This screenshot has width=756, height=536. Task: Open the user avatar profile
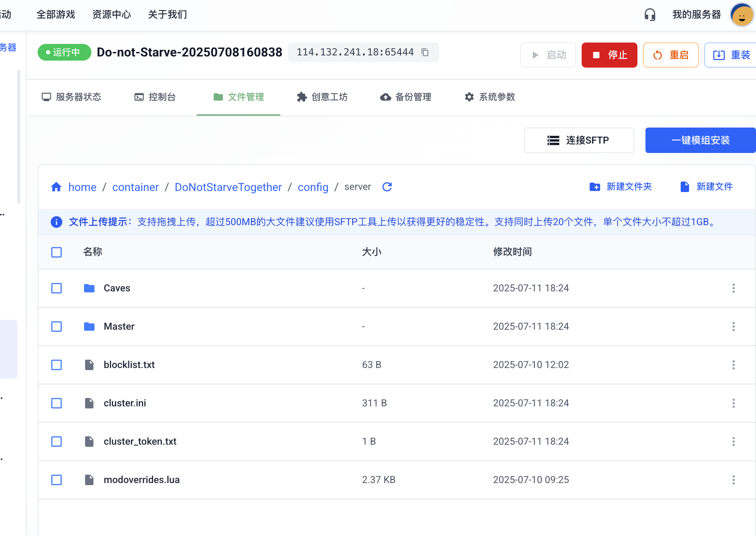click(x=742, y=15)
